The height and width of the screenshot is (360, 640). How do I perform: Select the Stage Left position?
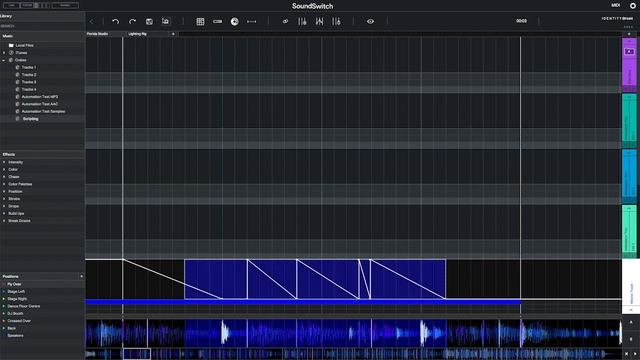(16, 291)
